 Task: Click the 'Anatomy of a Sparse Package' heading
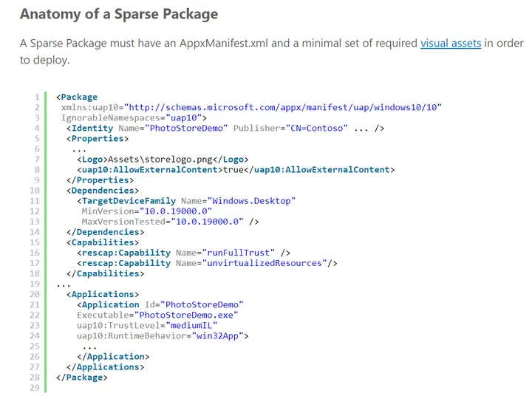118,14
